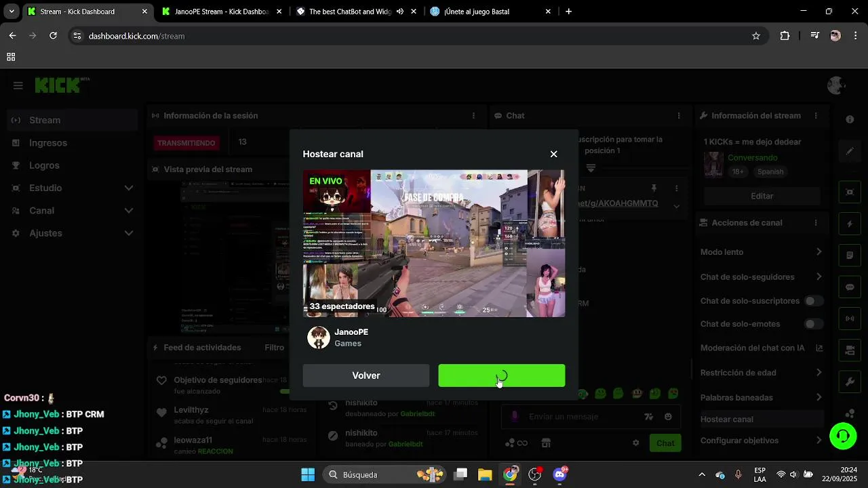
Task: Mute the ChatBot tab audio icon
Action: [400, 12]
